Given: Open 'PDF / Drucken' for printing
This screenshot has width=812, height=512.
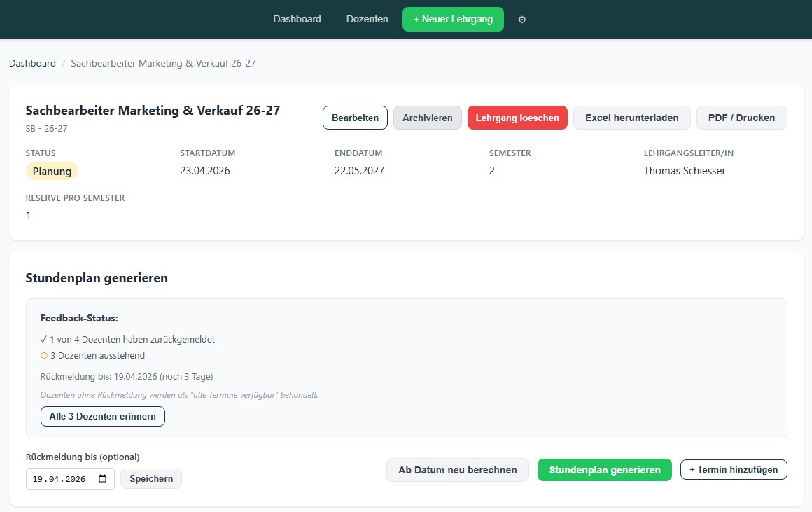Looking at the screenshot, I should tap(741, 118).
